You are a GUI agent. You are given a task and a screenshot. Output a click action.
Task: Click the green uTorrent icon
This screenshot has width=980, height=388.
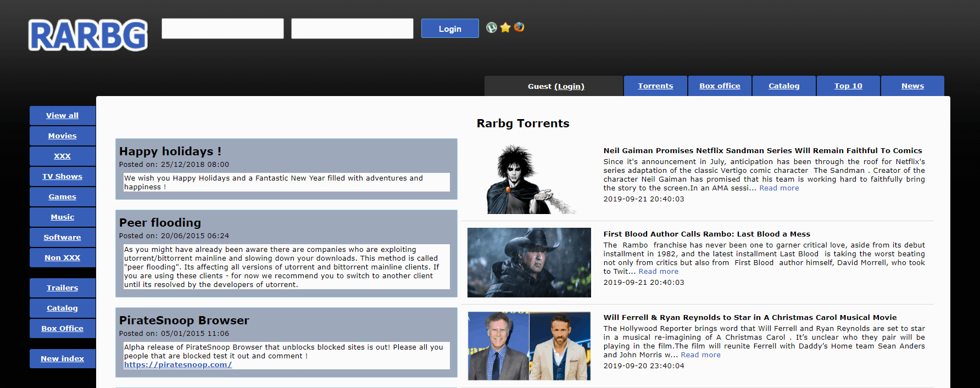[x=492, y=27]
